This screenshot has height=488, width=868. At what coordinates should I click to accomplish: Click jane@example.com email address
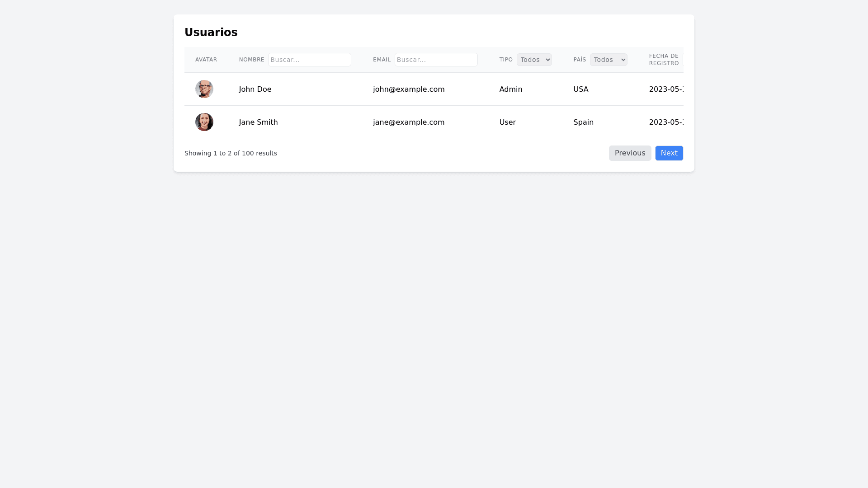[x=408, y=122]
